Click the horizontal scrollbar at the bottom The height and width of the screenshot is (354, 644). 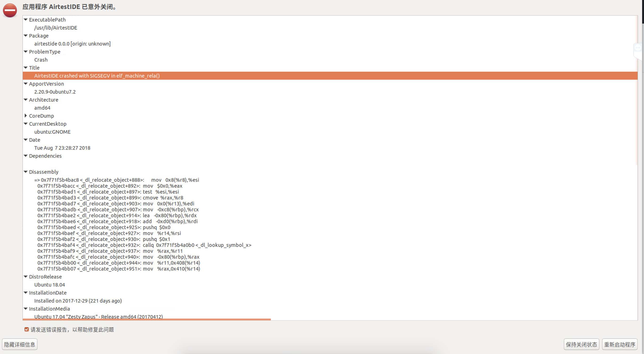(x=147, y=319)
